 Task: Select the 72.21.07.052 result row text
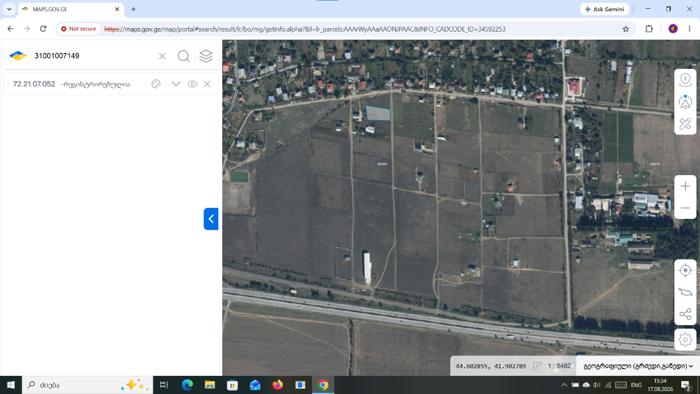coord(71,84)
